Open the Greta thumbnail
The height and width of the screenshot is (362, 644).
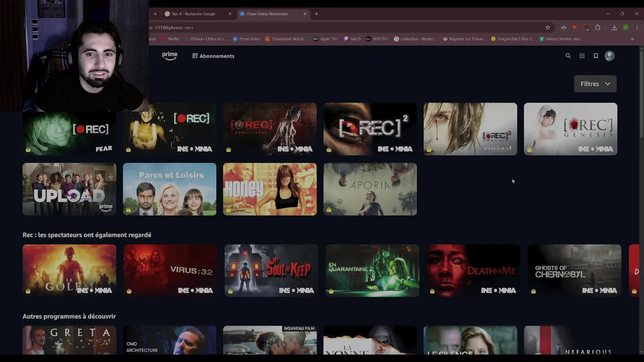(x=69, y=340)
